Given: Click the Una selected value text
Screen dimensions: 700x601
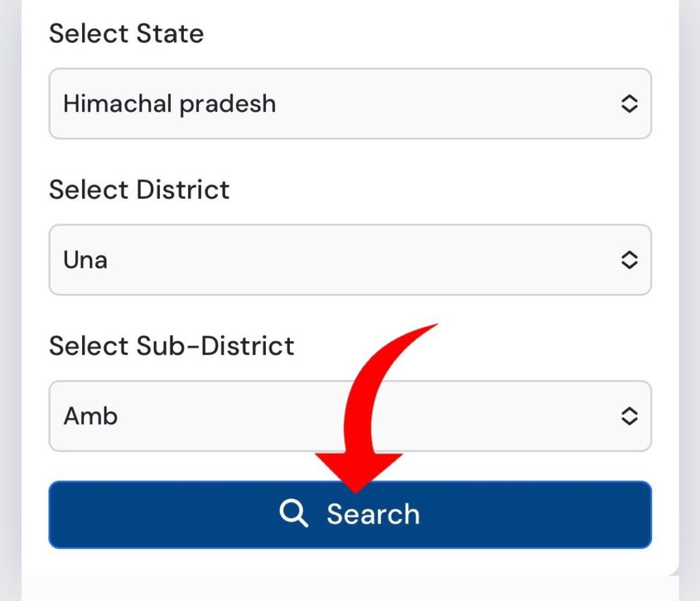Looking at the screenshot, I should (85, 260).
